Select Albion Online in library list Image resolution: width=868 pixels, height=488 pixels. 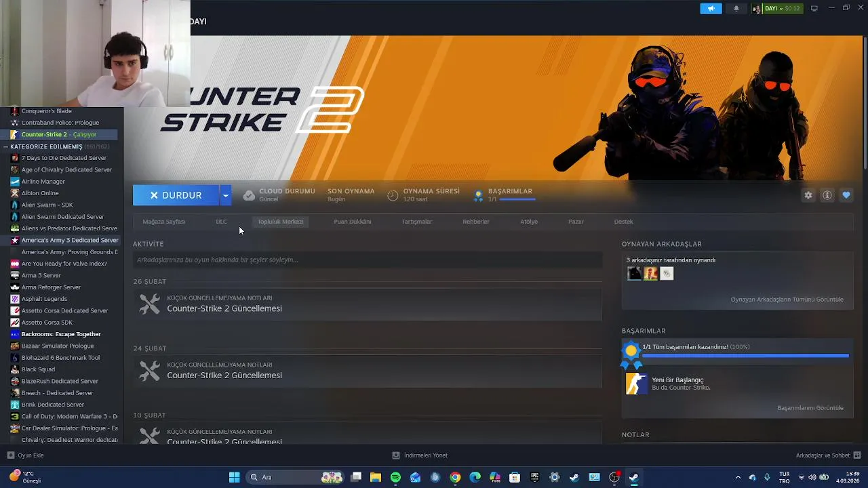(x=40, y=193)
